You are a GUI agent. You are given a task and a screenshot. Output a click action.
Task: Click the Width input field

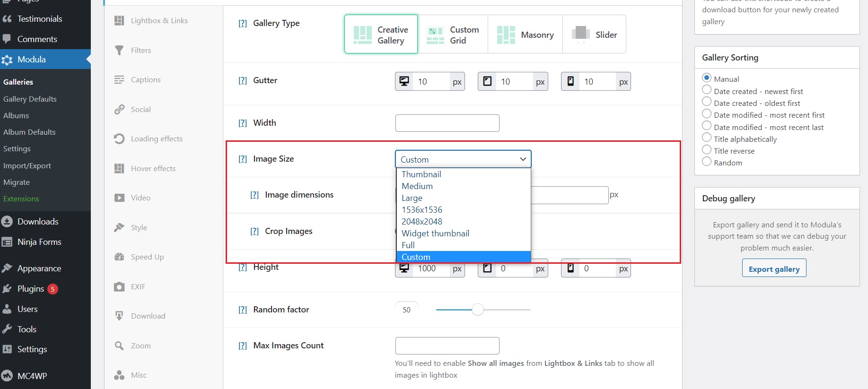[x=447, y=123]
